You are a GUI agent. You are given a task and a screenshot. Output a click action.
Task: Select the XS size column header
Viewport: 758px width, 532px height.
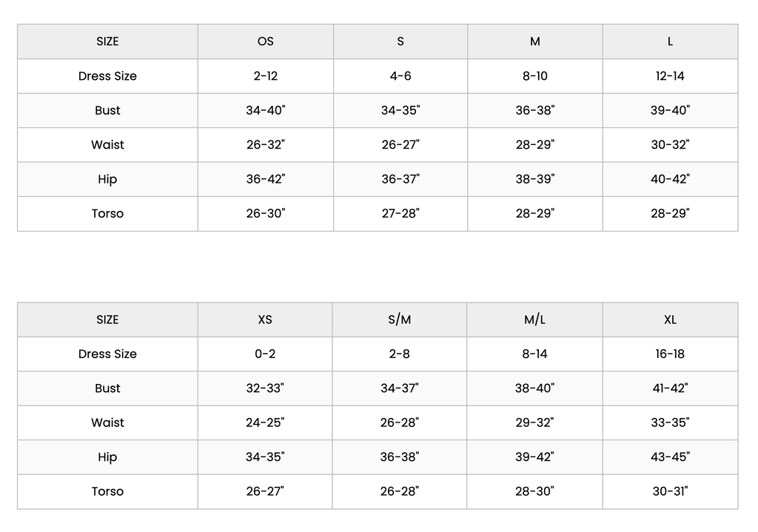[x=265, y=320]
